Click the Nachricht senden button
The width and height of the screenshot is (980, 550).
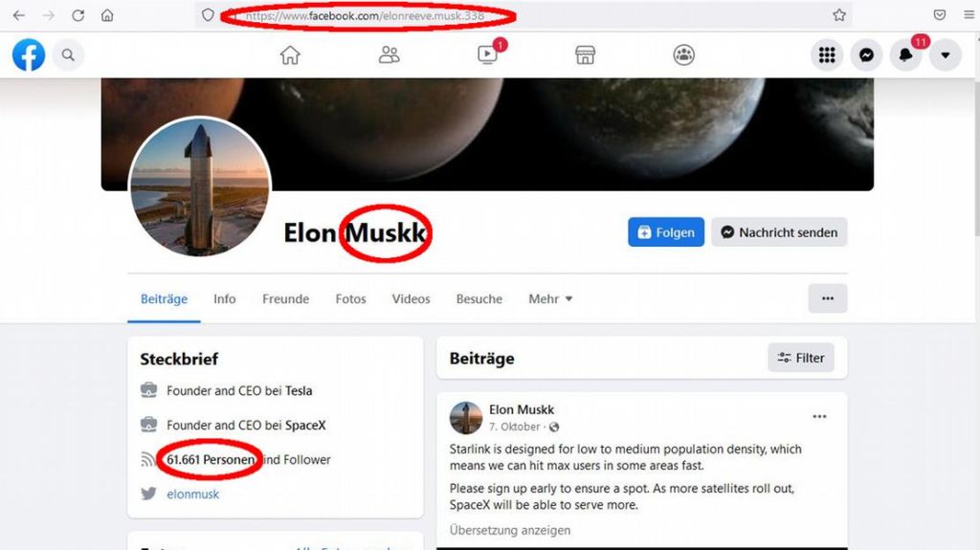click(x=779, y=231)
